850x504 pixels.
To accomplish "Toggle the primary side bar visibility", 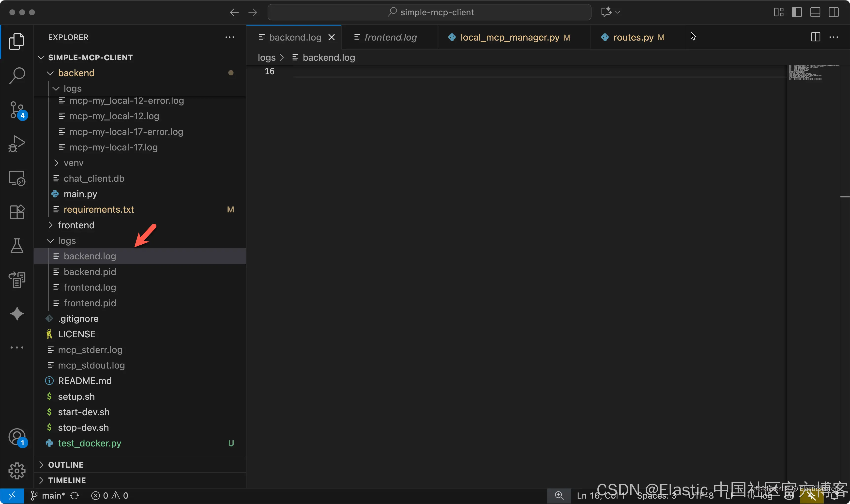I will point(797,12).
